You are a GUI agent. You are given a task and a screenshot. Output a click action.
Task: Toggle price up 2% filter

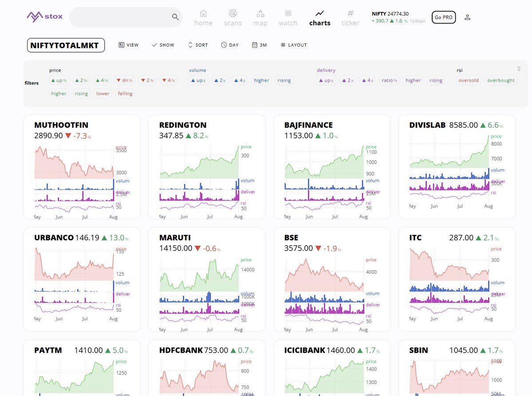tap(81, 80)
